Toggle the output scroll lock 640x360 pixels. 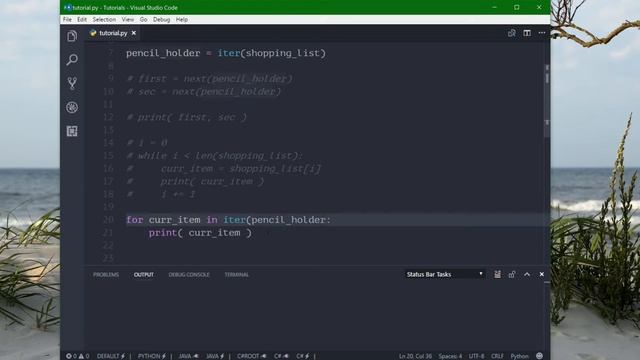click(512, 274)
